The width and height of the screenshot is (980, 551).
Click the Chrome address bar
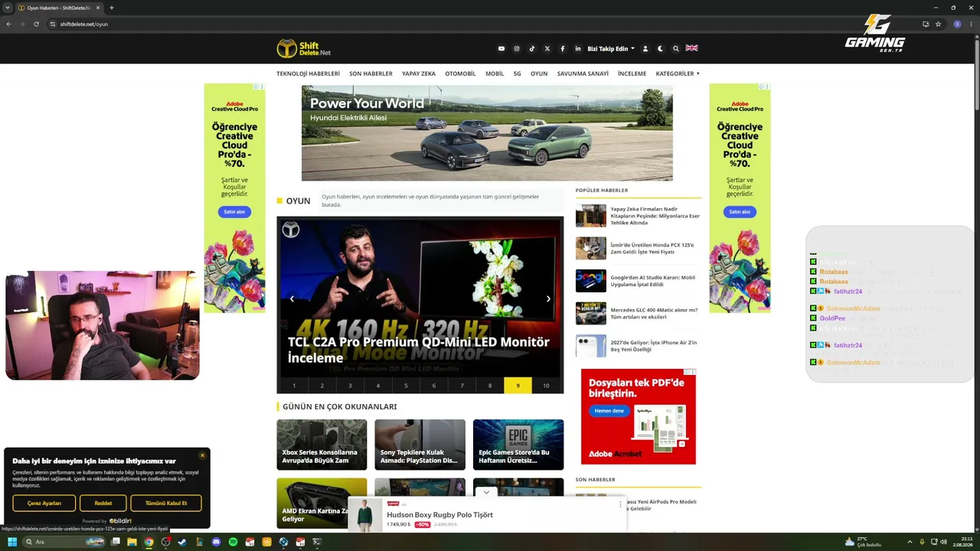pos(482,24)
